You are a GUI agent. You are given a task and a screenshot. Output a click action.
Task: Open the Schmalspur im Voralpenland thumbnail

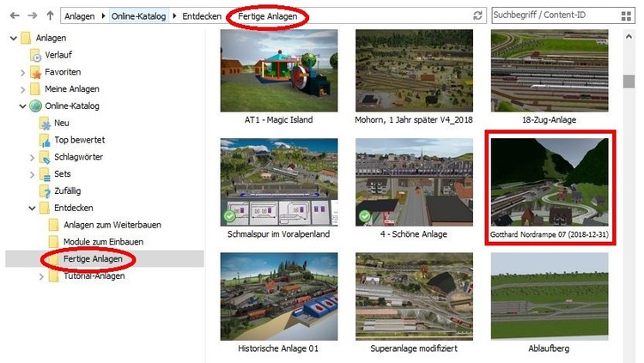coord(279,182)
